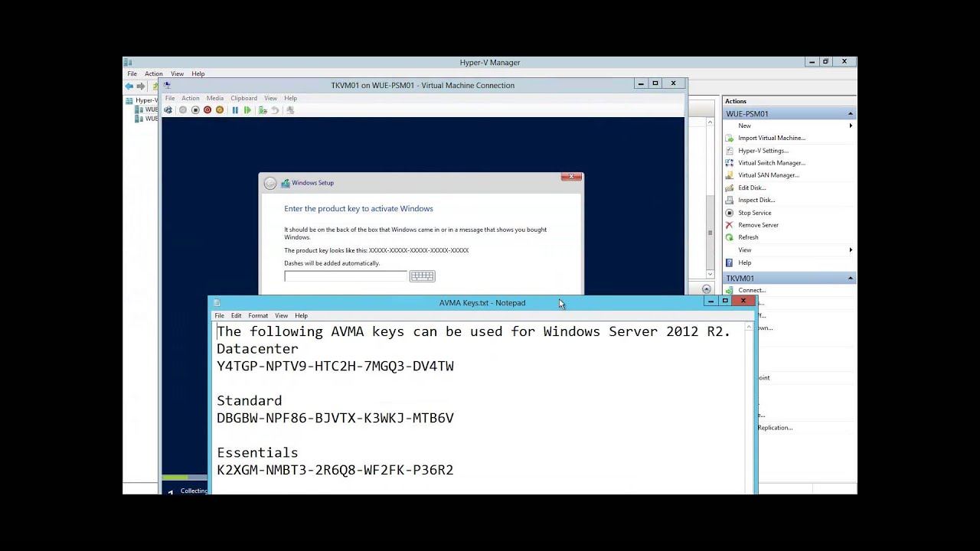
Task: Click the Revert icon in VM toolbar
Action: (275, 110)
